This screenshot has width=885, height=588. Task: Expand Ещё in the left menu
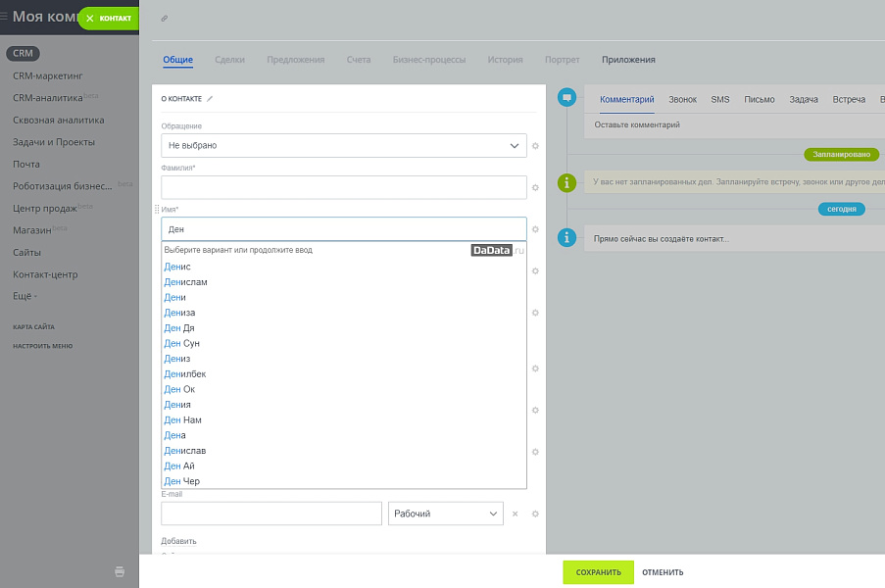click(x=25, y=296)
